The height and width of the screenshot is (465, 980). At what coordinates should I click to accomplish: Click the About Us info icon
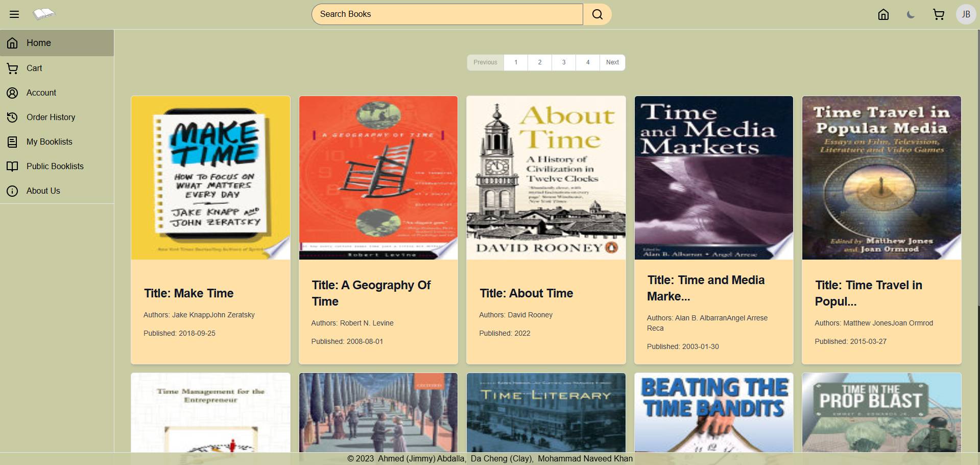point(12,191)
